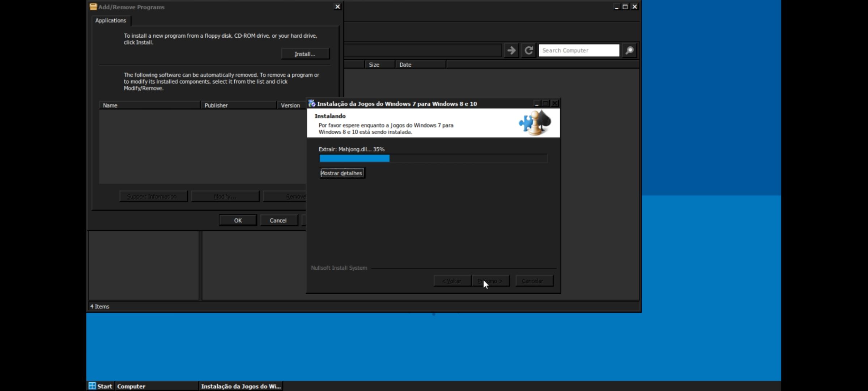Sort by the Version column header
868x391 pixels.
[292, 105]
